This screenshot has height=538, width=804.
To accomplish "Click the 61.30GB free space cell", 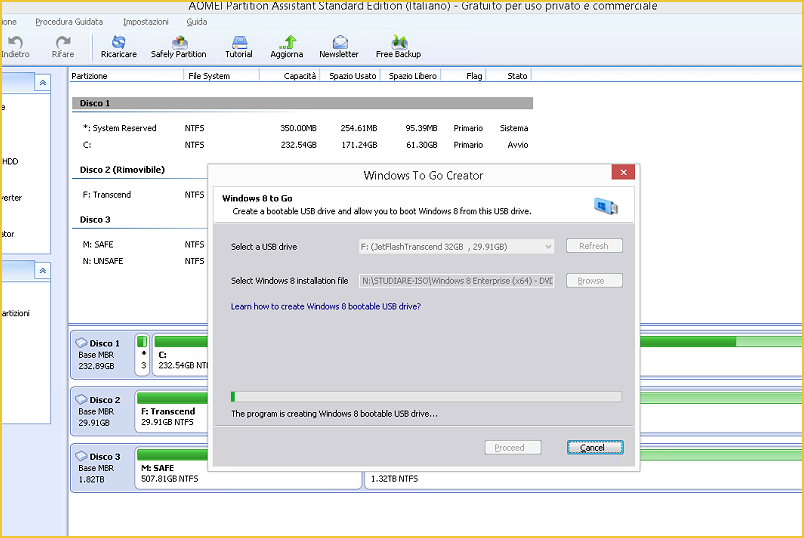I will point(421,145).
